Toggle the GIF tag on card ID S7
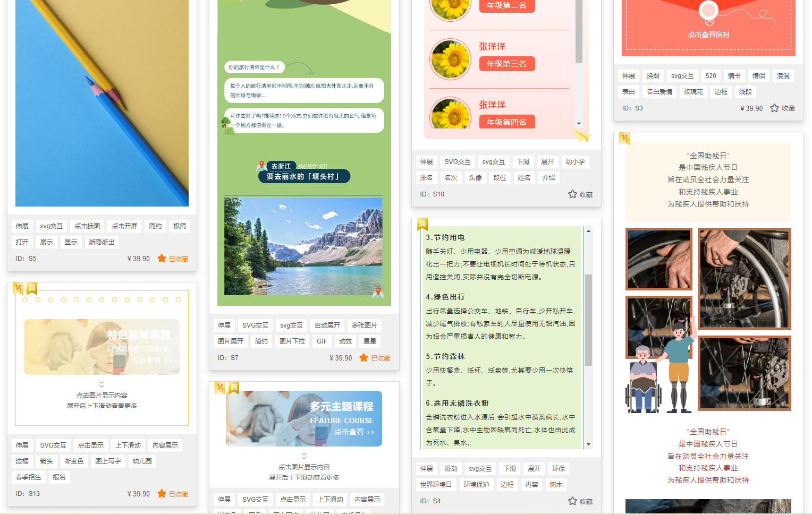The image size is (812, 515). click(x=322, y=341)
